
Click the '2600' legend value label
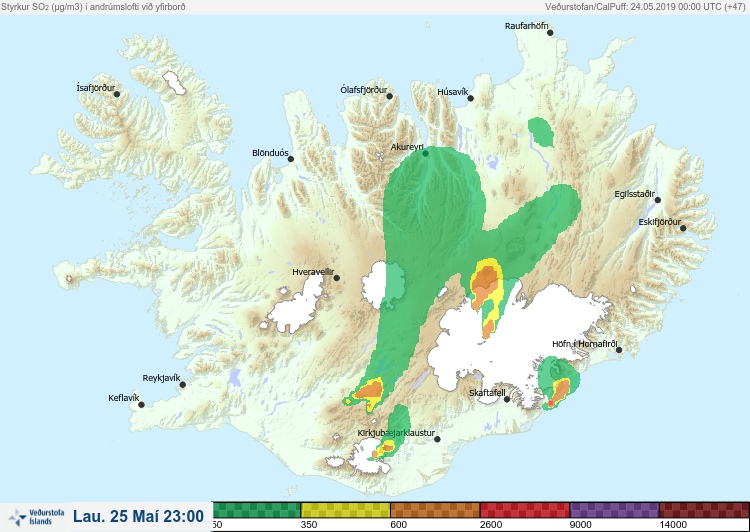point(491,525)
